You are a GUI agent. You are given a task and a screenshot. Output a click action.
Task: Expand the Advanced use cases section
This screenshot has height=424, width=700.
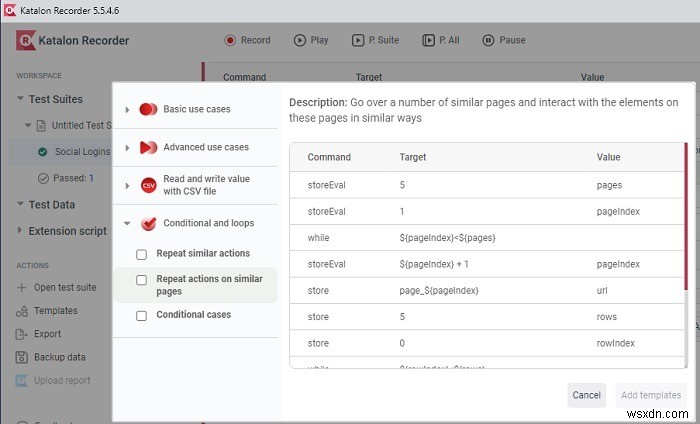tap(126, 148)
